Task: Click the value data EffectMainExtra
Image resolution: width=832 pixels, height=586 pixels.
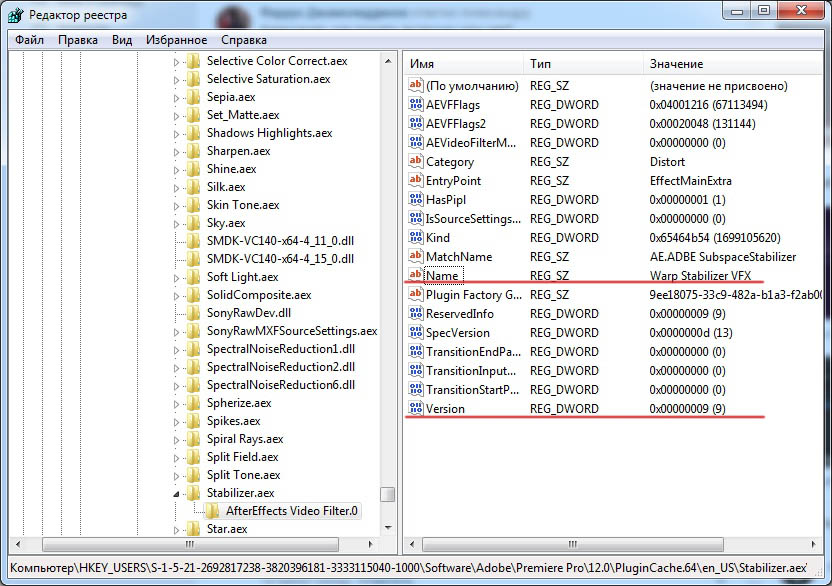Action: point(690,181)
